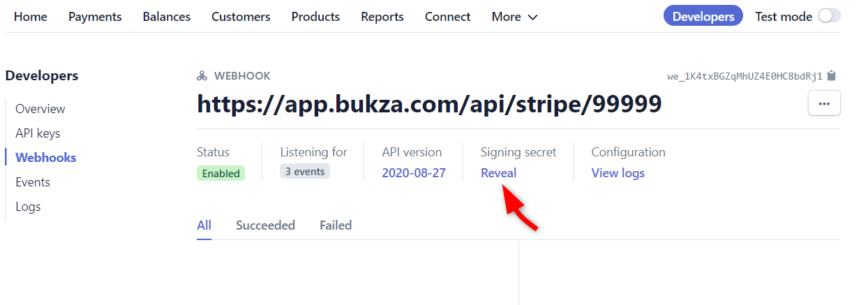Image resolution: width=868 pixels, height=305 pixels.
Task: Open the three-dot options menu
Action: 824,103
